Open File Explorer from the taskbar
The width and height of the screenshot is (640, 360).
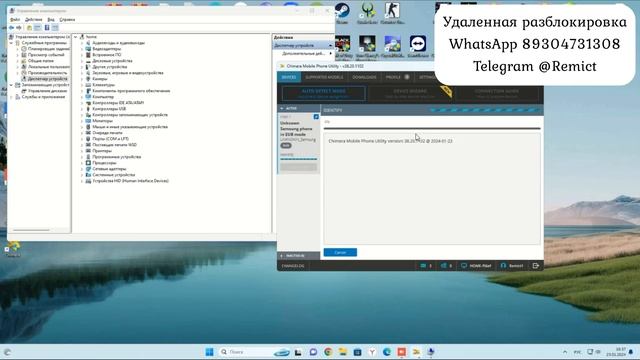342,352
